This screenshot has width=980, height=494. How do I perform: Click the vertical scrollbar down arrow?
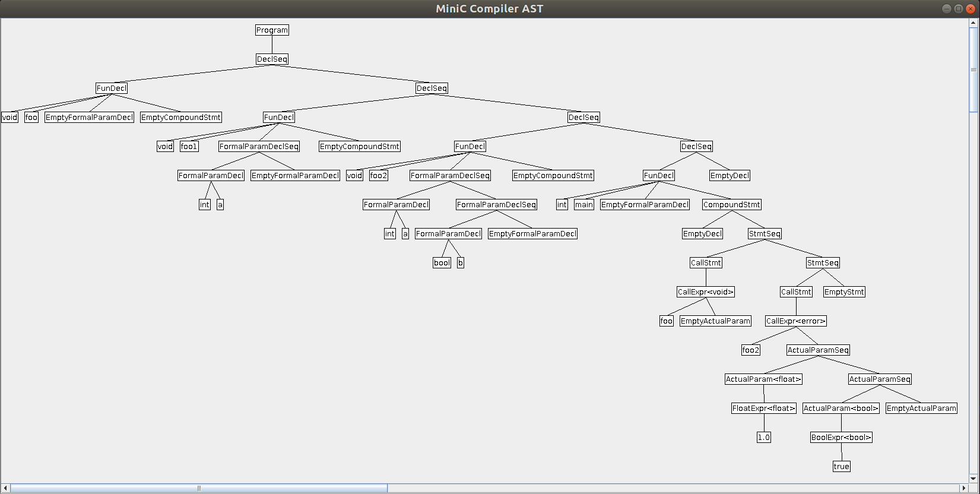coord(973,478)
